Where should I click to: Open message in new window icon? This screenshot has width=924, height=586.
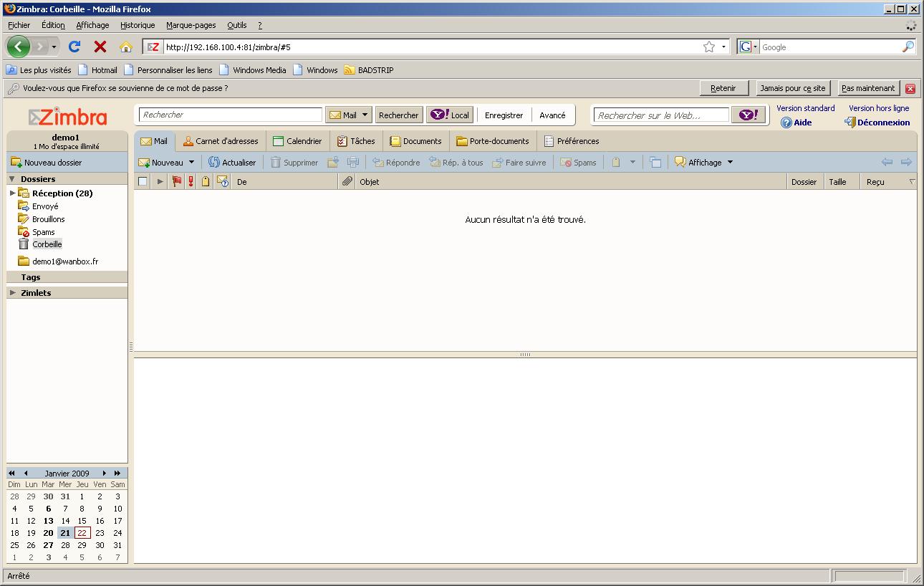[655, 163]
